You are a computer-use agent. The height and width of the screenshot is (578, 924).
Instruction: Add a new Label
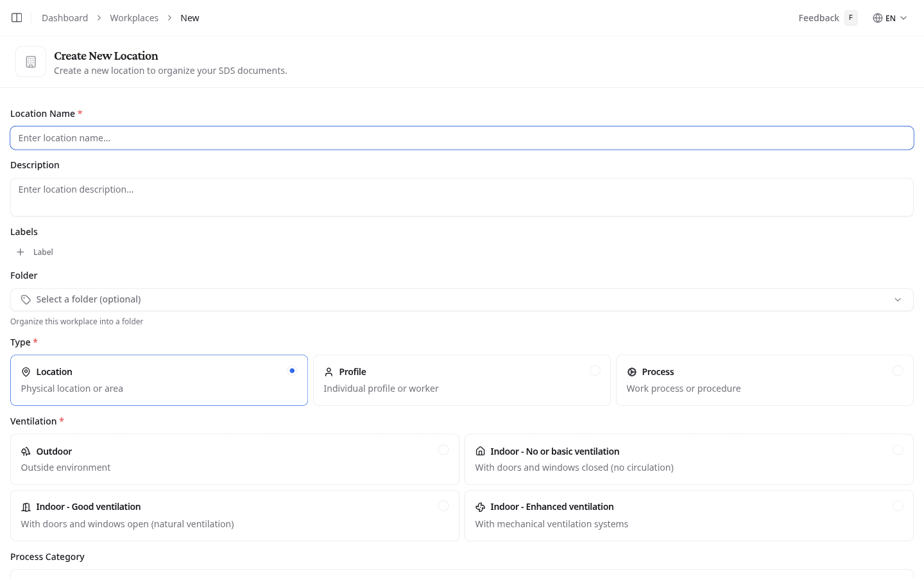point(34,252)
